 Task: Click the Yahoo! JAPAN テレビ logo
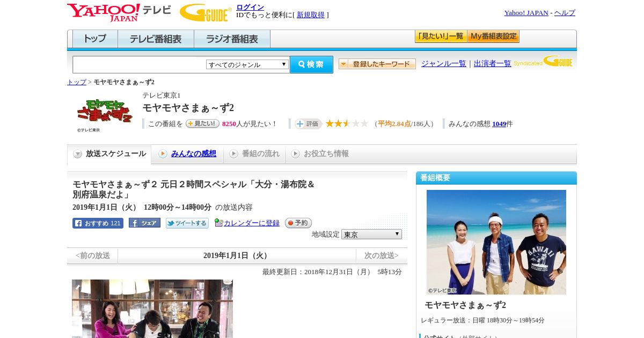tap(119, 12)
